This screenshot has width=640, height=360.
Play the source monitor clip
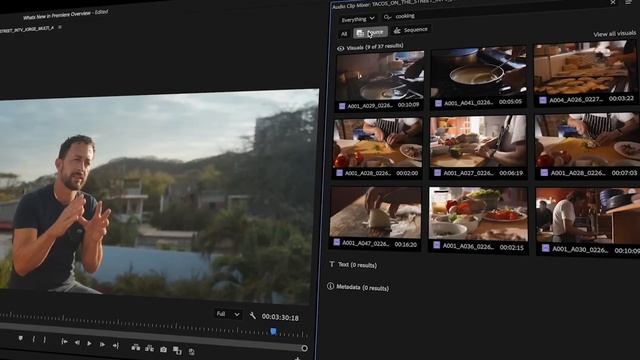coord(89,343)
